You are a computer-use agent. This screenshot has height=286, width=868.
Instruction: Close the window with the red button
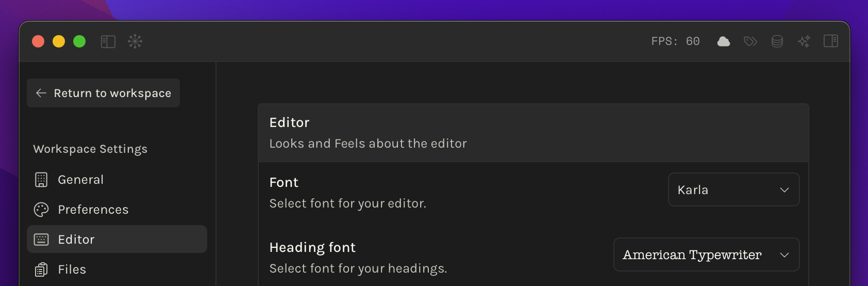(38, 41)
